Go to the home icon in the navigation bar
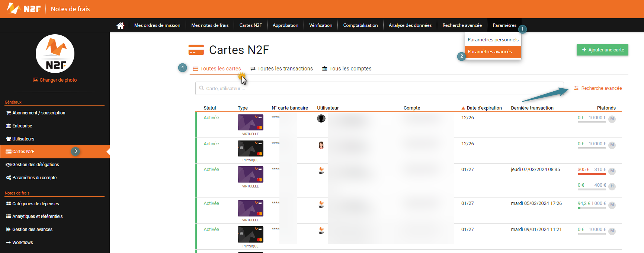This screenshot has width=644, height=253. (120, 25)
